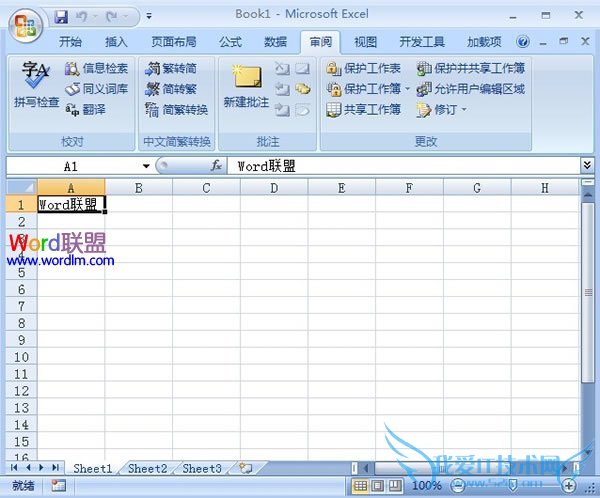Image resolution: width=600 pixels, height=498 pixels.
Task: Run the 拼写检查 spelling check
Action: tap(36, 84)
